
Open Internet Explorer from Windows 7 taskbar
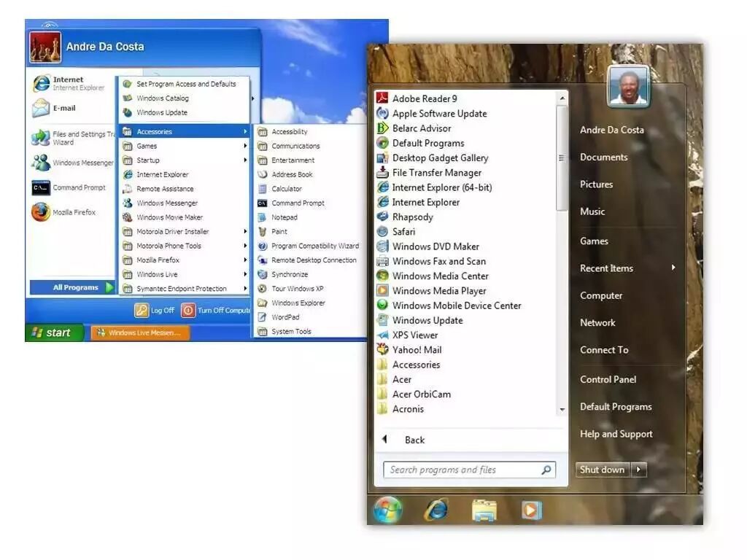(x=436, y=510)
